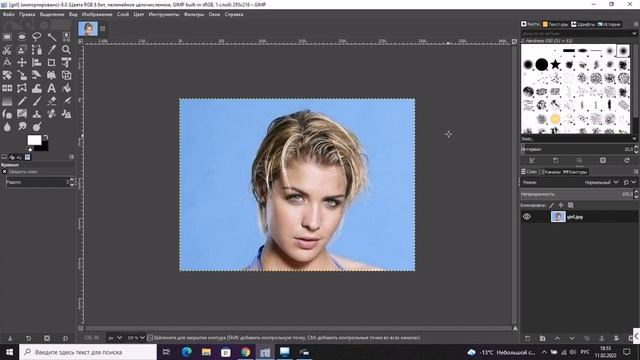Viewport: 640px width, 360px height.
Task: Toggle the position and size lock
Action: [561, 205]
